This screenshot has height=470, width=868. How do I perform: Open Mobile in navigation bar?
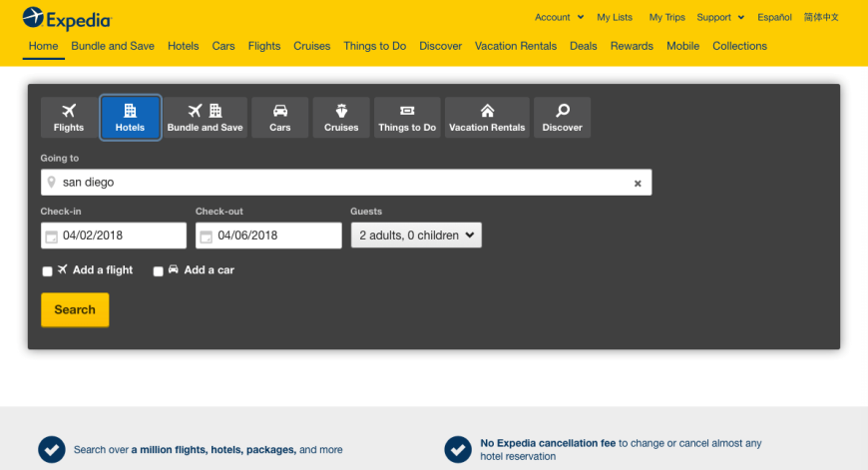(x=682, y=46)
